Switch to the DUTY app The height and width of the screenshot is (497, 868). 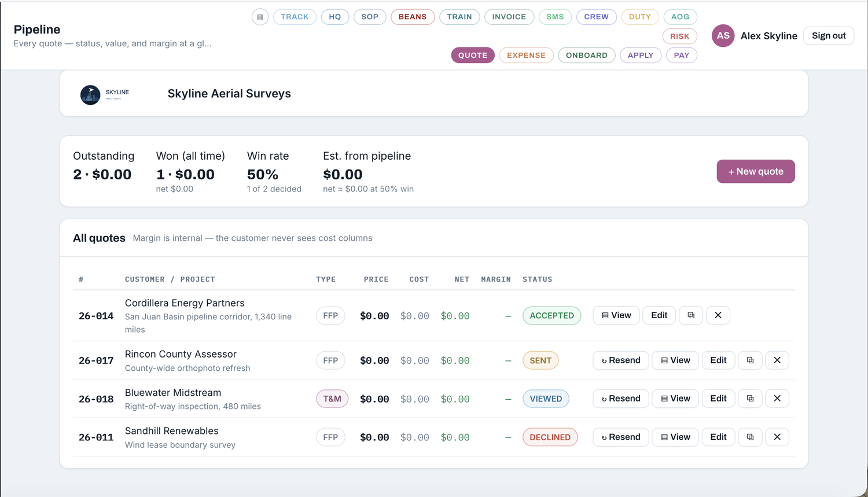(x=640, y=17)
